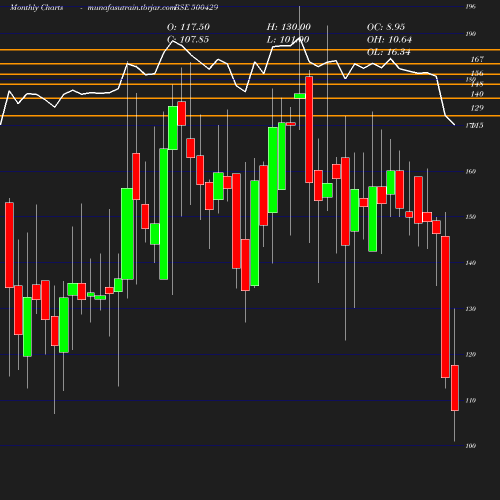Click the 130 price axis label

471,309
